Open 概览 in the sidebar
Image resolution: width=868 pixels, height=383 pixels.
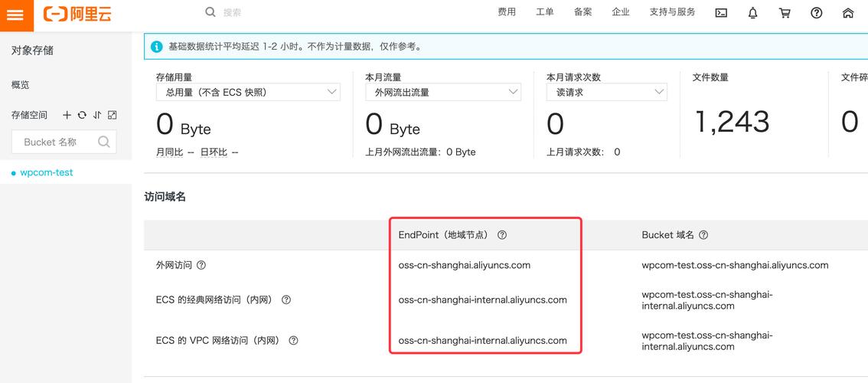click(x=21, y=85)
